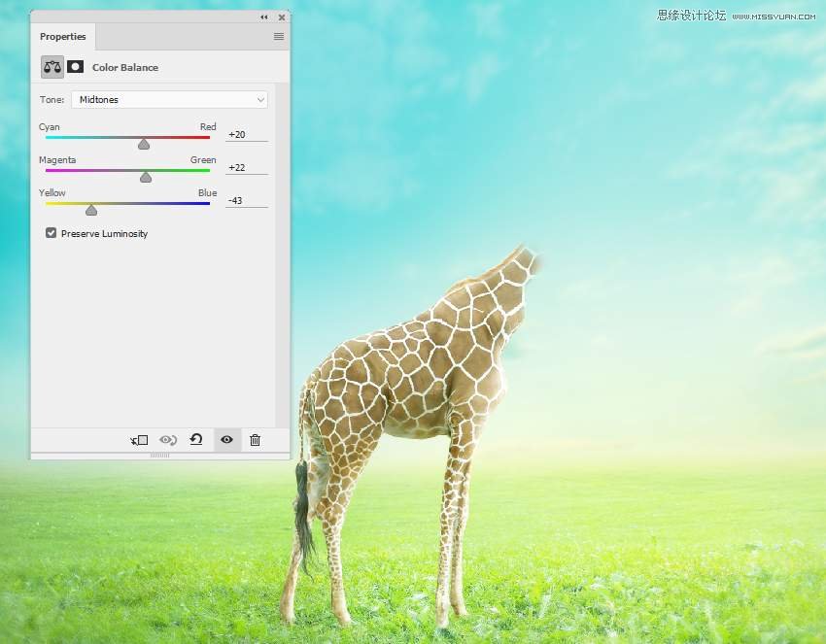
Task: Reset to adjustment defaults
Action: coord(196,440)
